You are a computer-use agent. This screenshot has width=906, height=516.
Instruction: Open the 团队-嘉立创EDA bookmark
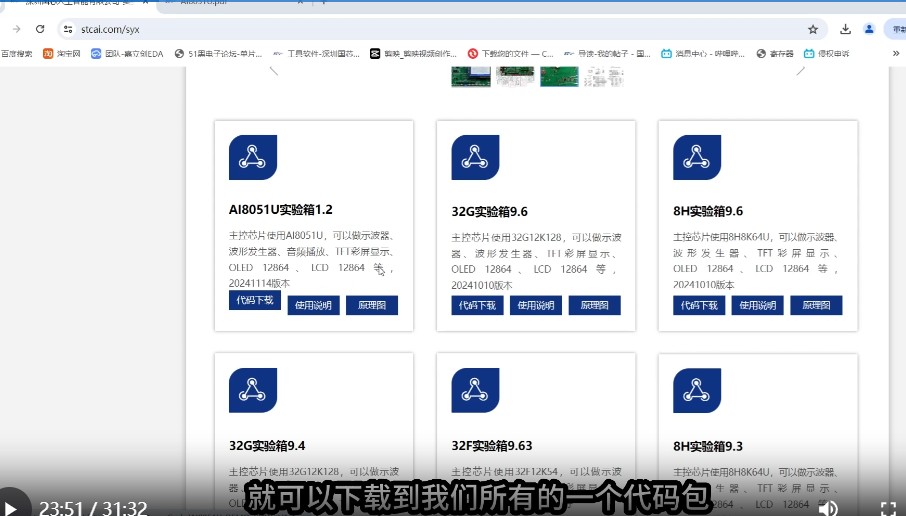pos(127,54)
